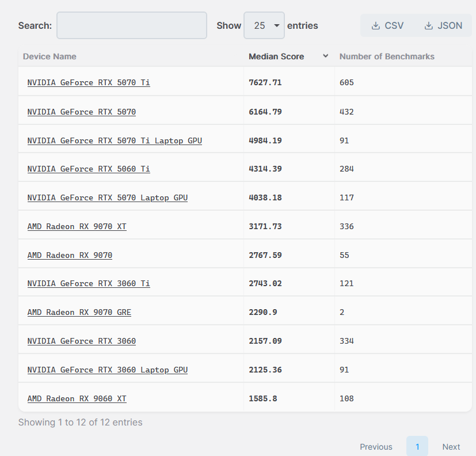The image size is (476, 456).
Task: Sort by the Median Score column header
Action: [x=276, y=56]
